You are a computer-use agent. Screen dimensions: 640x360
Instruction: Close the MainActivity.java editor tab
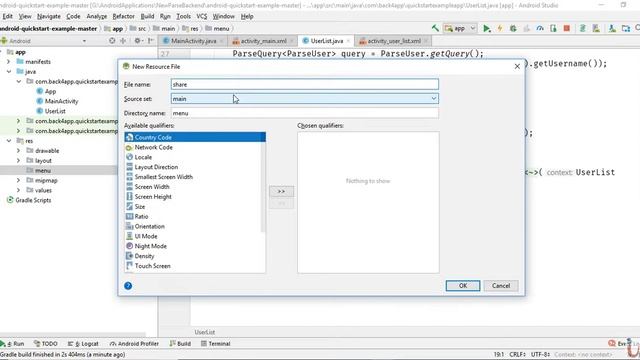[221, 41]
